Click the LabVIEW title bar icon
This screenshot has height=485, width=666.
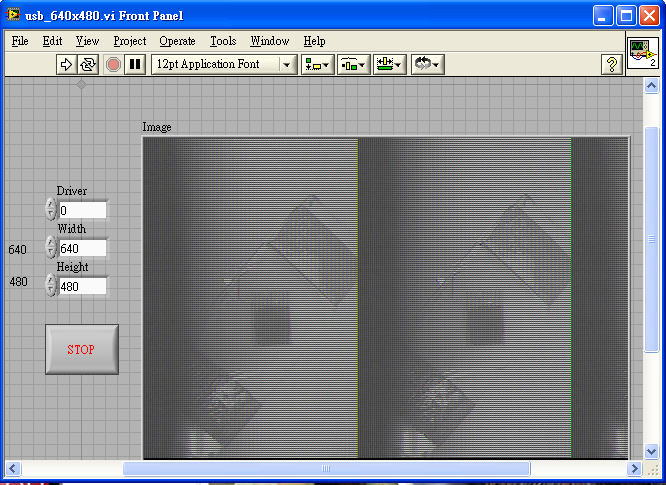(13, 15)
